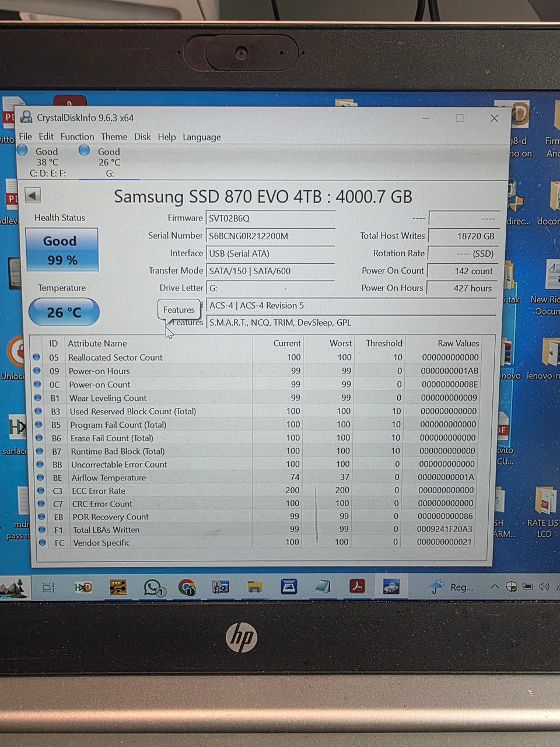Click the Power On Hours value 427 hours
The image size is (560, 747).
[x=462, y=288]
